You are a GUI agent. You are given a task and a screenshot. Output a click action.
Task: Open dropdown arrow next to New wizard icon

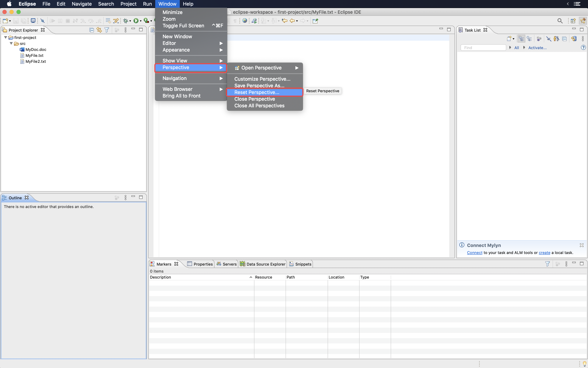[10, 21]
